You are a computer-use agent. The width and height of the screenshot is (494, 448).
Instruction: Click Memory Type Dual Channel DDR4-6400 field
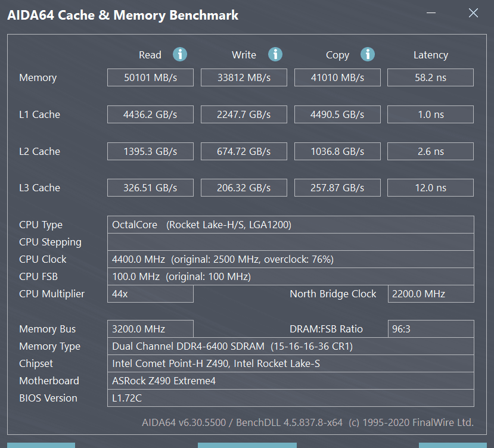click(290, 346)
